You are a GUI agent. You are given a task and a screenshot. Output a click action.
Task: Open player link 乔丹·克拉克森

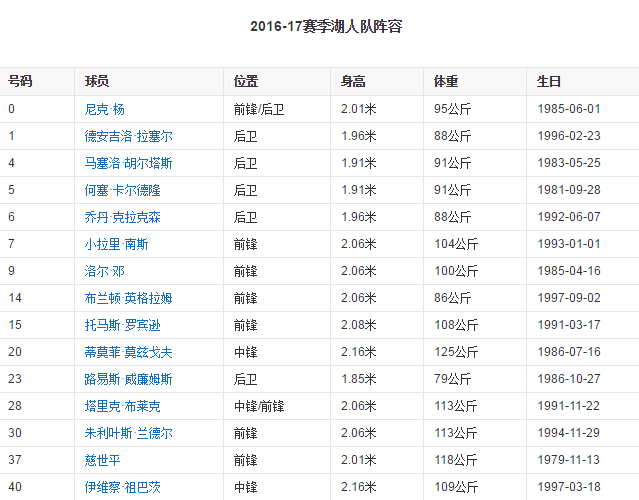pyautogui.click(x=122, y=217)
